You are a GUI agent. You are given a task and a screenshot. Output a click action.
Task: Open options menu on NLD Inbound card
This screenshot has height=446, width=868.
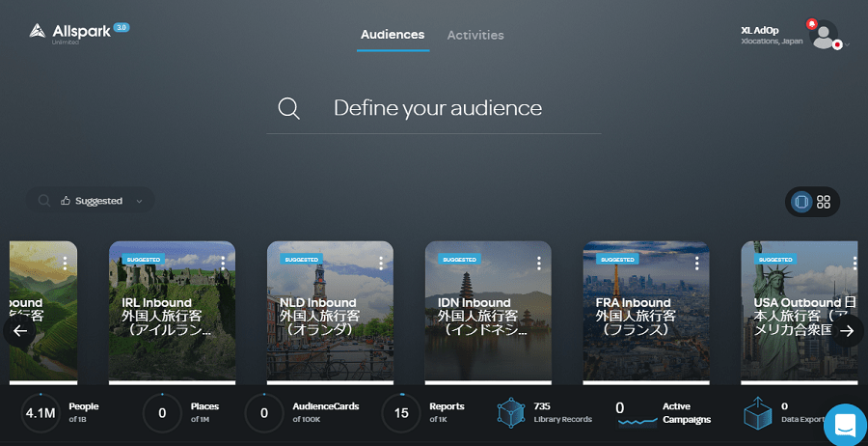[x=381, y=263]
